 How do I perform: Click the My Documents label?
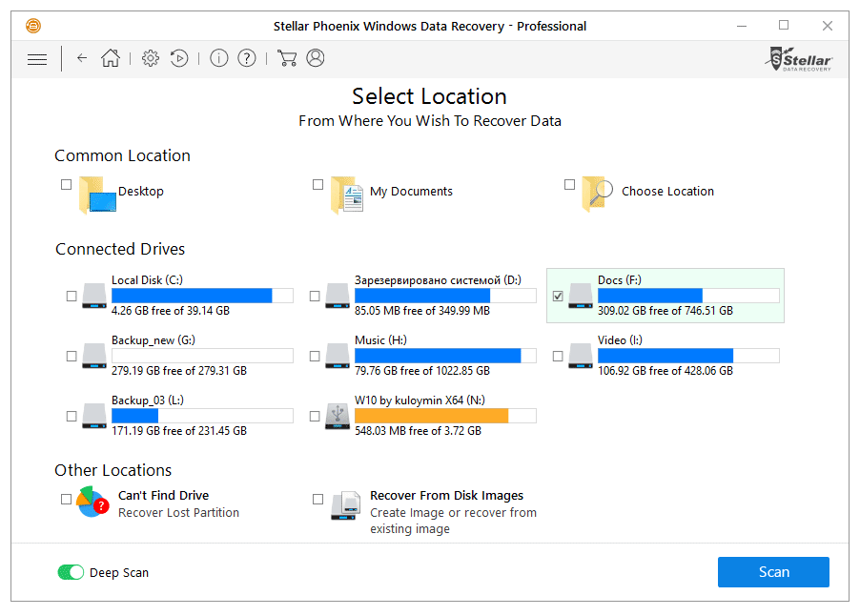[x=411, y=192]
